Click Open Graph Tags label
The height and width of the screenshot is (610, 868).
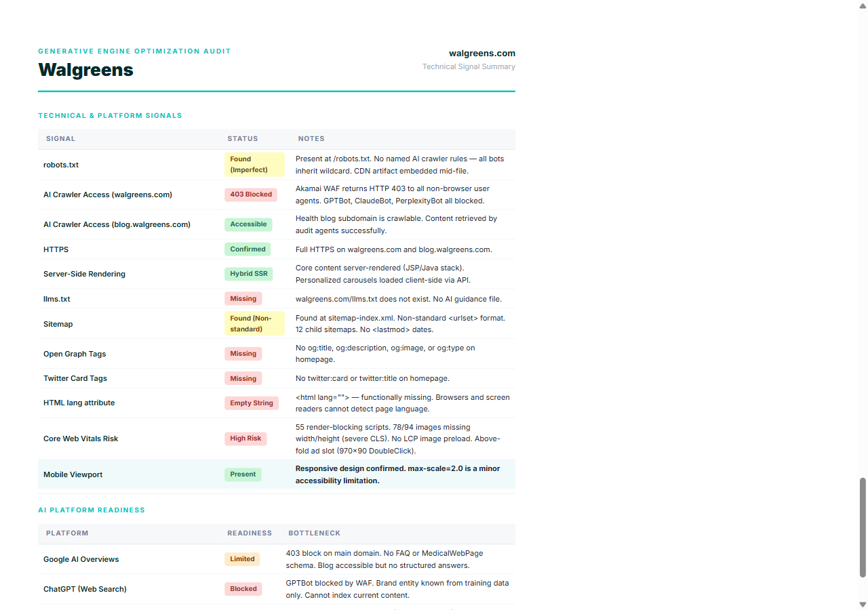[x=75, y=354]
